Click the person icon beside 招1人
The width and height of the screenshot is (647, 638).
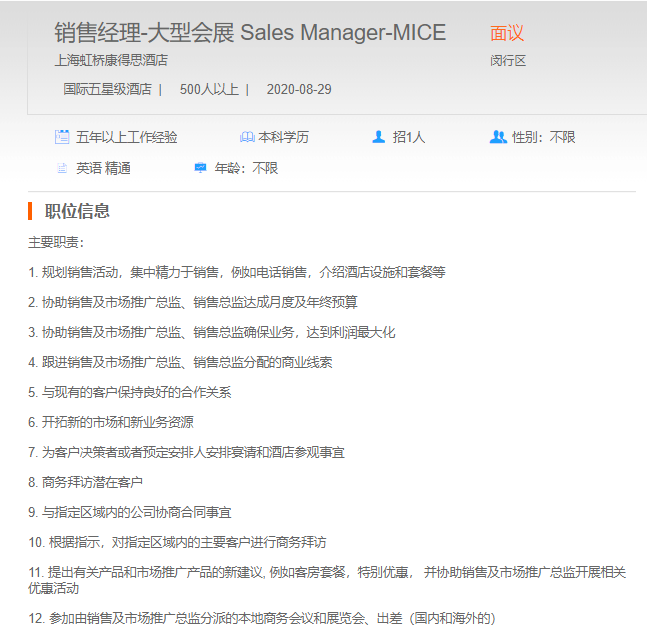click(378, 137)
